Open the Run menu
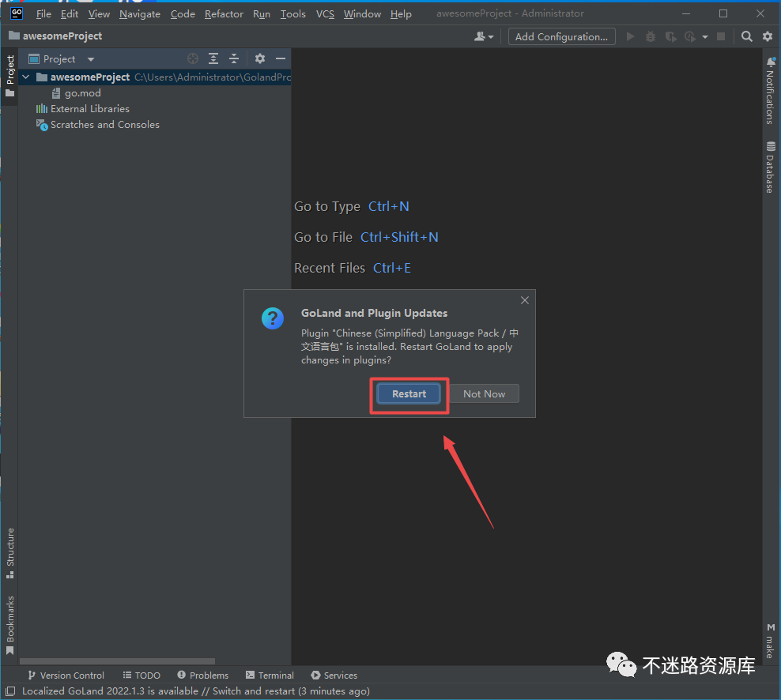Screen dimensions: 781x700 click(x=262, y=14)
